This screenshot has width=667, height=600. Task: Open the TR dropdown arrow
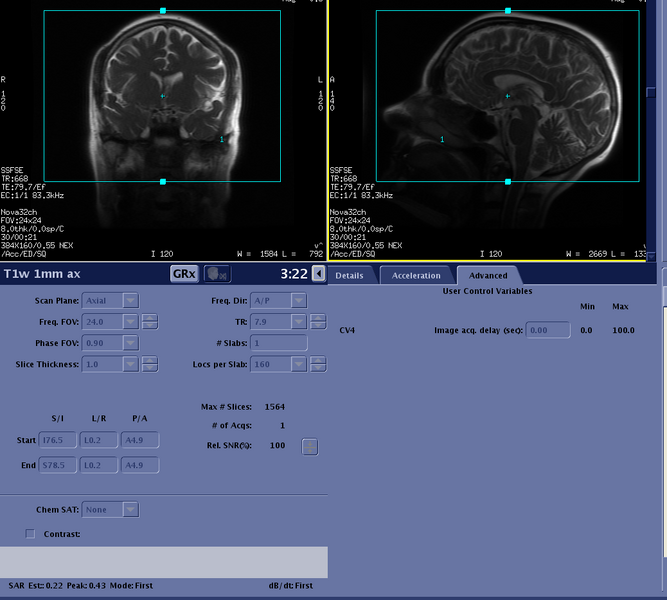[x=299, y=322]
